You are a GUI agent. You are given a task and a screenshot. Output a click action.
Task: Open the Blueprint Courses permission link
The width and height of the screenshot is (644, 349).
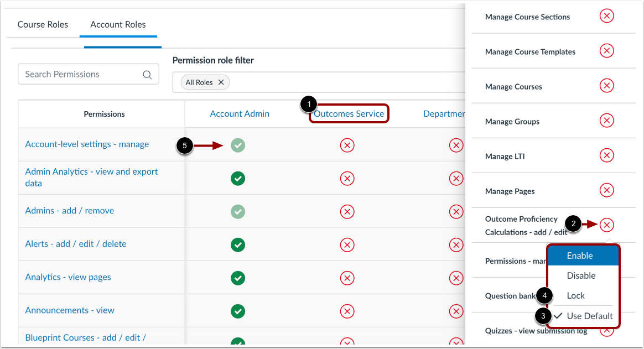click(86, 337)
